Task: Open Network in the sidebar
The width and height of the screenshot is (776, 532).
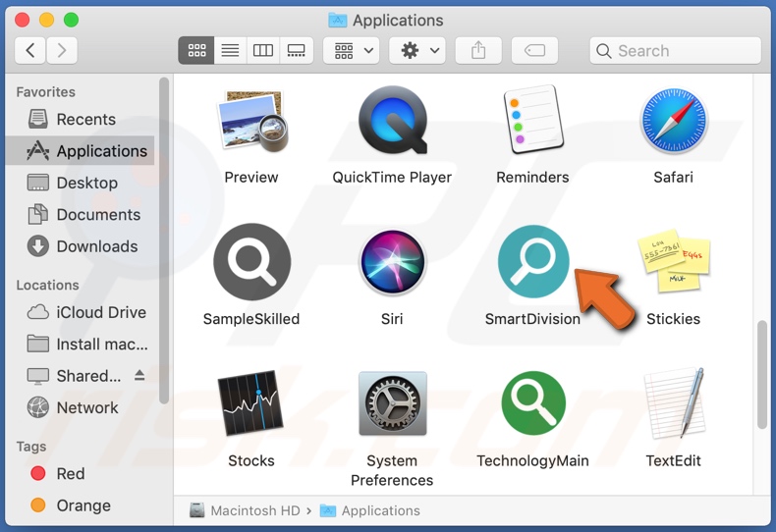Action: click(x=81, y=407)
